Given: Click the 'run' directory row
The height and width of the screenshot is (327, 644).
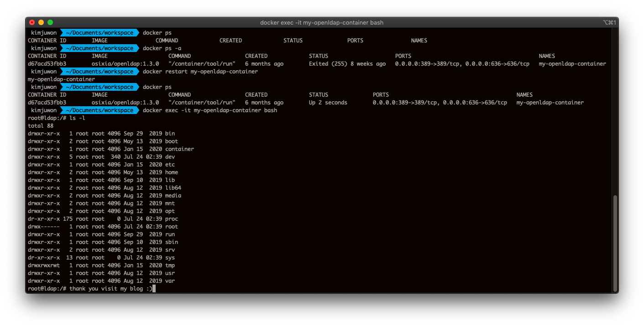Looking at the screenshot, I should tap(101, 234).
